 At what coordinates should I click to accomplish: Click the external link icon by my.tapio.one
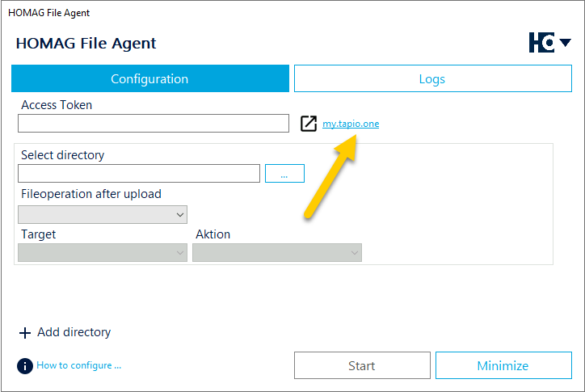tap(309, 124)
